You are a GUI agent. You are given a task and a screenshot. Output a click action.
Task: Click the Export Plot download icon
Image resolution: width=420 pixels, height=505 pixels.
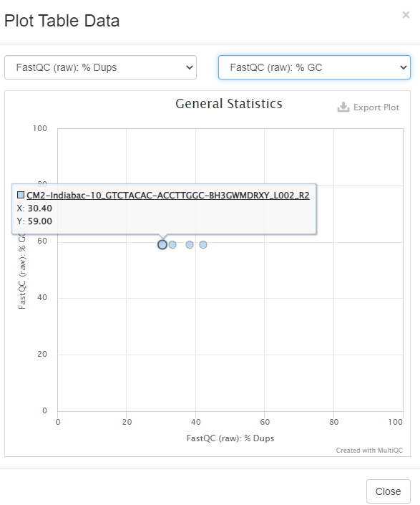coord(343,107)
